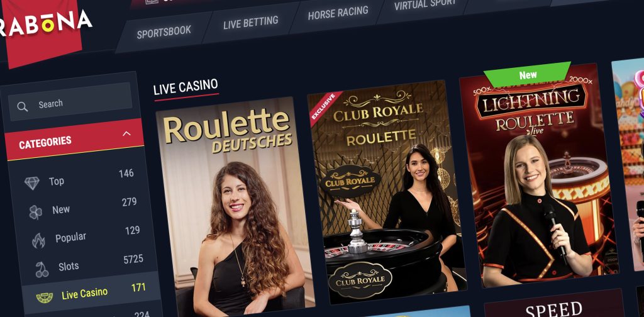
Task: Go to the Horse Racing tab
Action: point(338,13)
